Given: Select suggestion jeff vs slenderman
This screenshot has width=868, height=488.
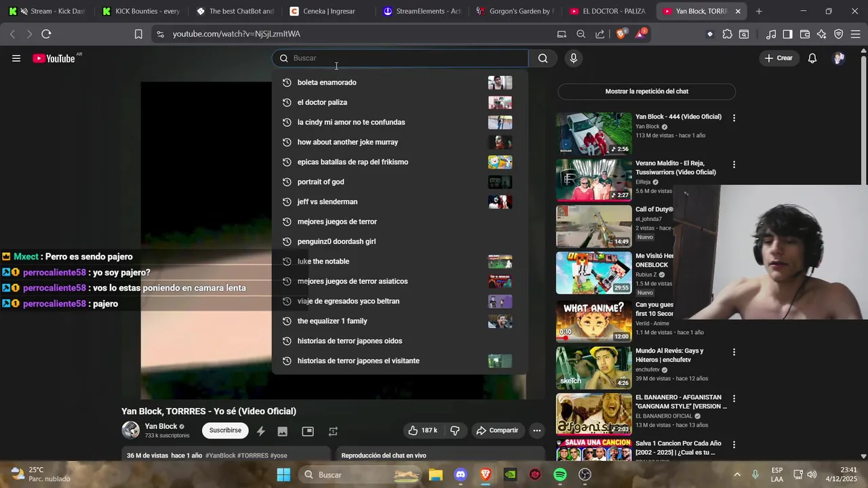Looking at the screenshot, I should [x=400, y=202].
